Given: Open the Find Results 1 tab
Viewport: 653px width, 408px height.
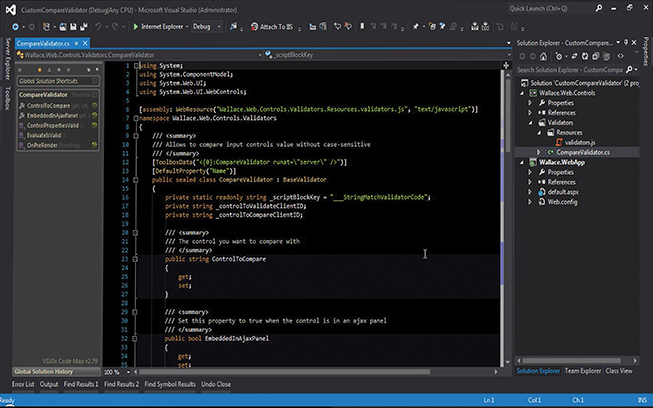Looking at the screenshot, I should point(81,384).
